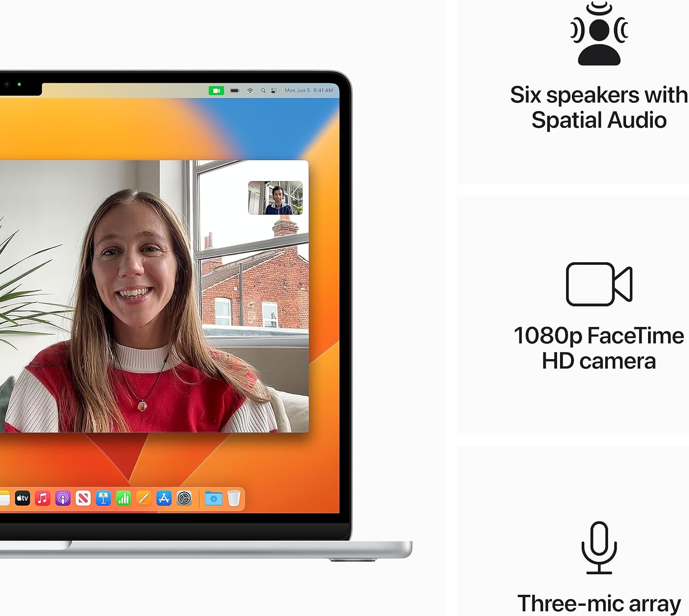Open Spotlight search in menu bar
Screen dimensions: 689x616
(263, 91)
